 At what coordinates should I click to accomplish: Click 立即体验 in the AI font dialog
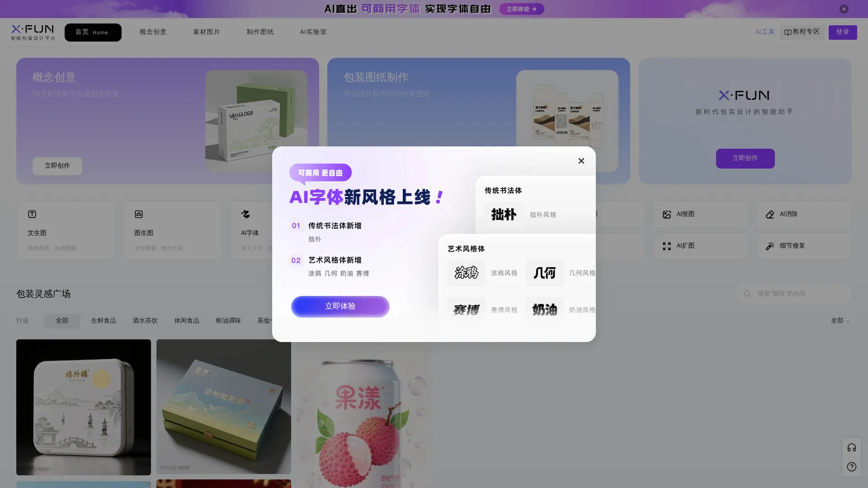click(x=340, y=306)
